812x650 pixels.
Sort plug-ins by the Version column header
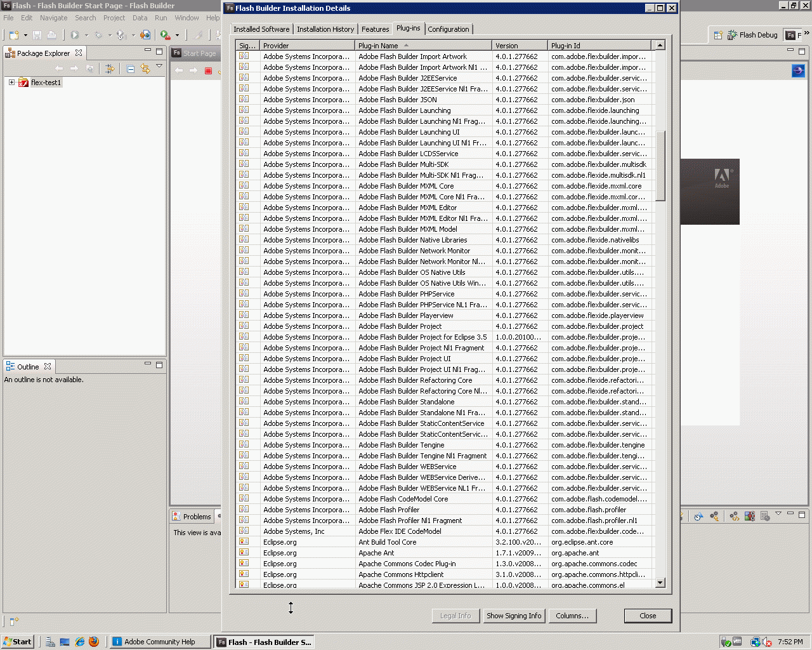(x=520, y=46)
